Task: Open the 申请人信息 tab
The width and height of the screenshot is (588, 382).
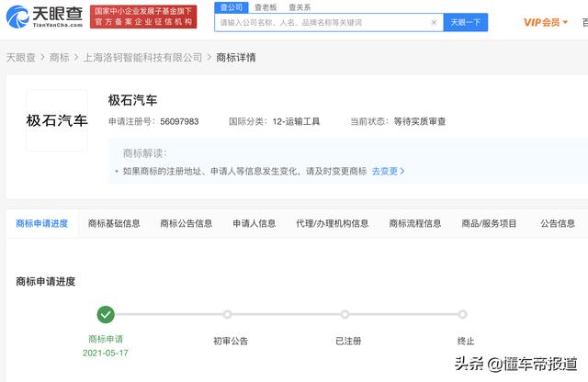Action: tap(254, 223)
